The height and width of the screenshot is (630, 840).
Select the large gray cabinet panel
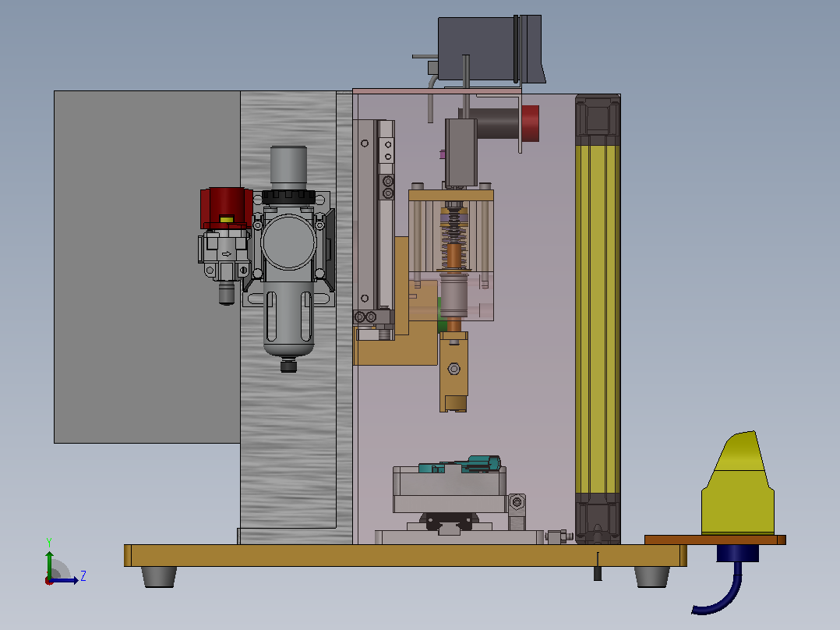pyautogui.click(x=146, y=267)
